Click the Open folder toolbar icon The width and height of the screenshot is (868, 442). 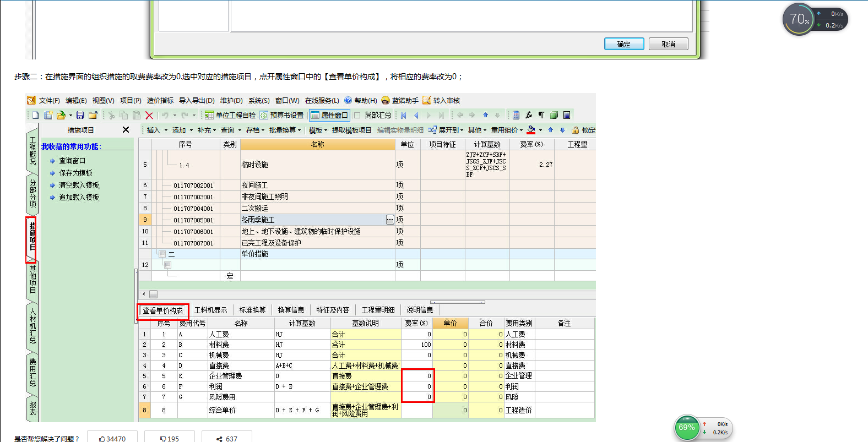point(61,115)
